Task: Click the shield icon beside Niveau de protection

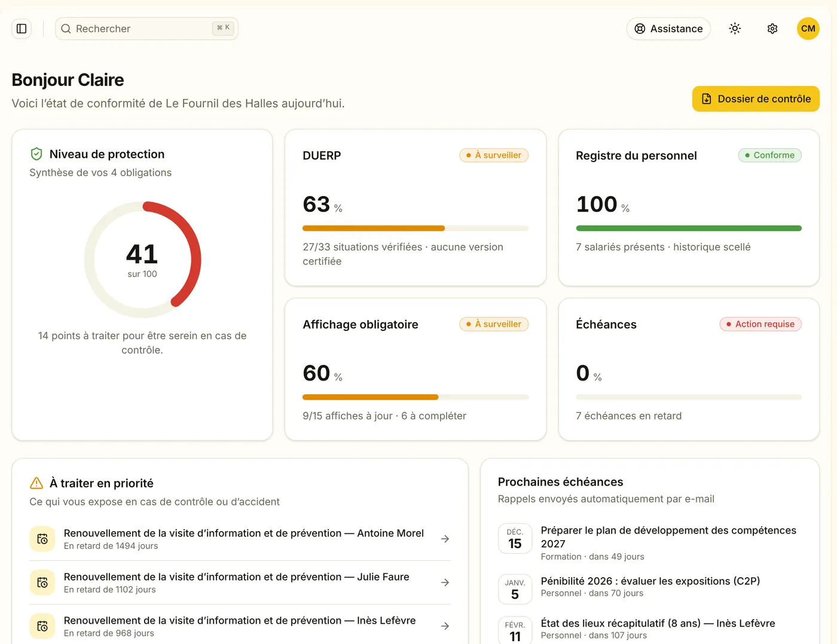Action: 36,154
